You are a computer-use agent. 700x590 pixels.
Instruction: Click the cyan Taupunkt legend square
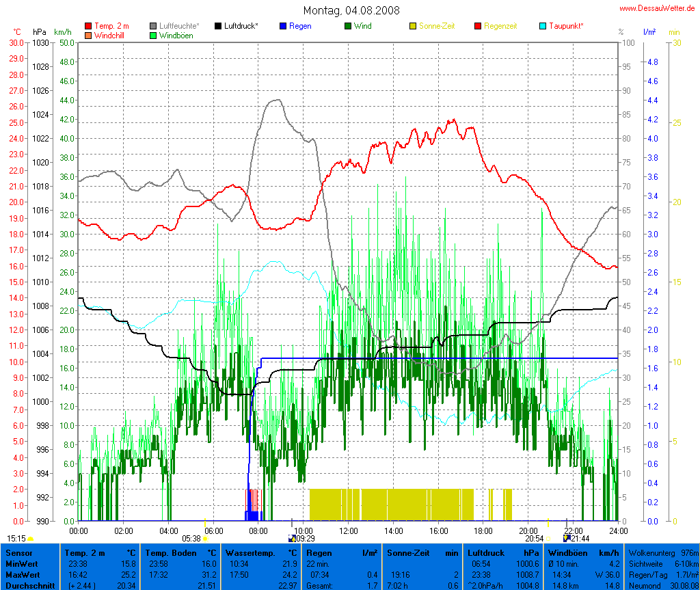[x=543, y=26]
